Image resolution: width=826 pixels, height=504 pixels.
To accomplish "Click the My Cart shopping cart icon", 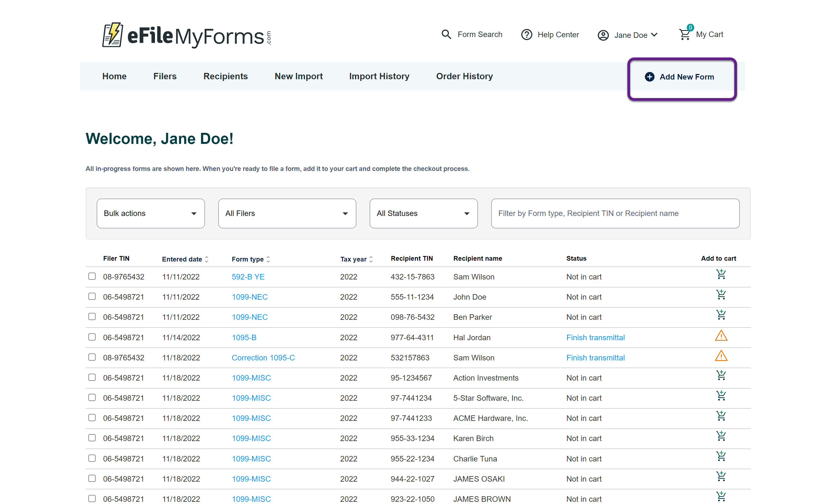I will click(685, 34).
